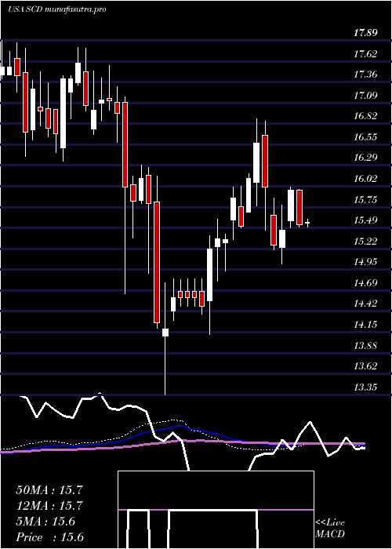Click the '5MA : 15.6' readout
392x549 pixels.
coord(45,522)
